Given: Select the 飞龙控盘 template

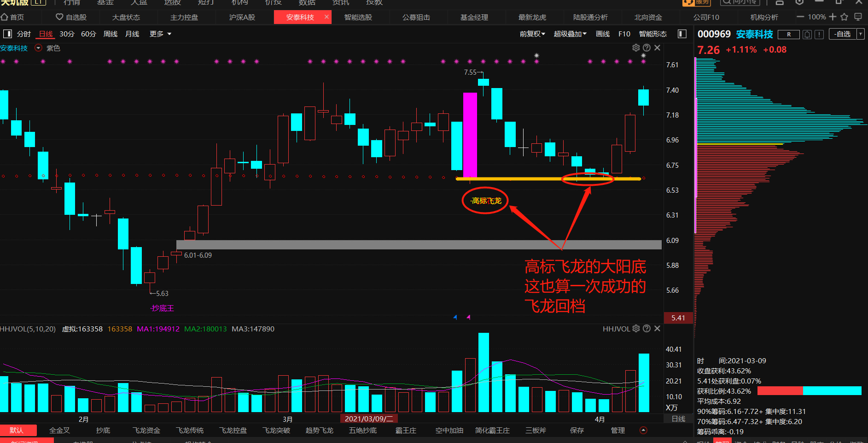Looking at the screenshot, I should pyautogui.click(x=233, y=430).
